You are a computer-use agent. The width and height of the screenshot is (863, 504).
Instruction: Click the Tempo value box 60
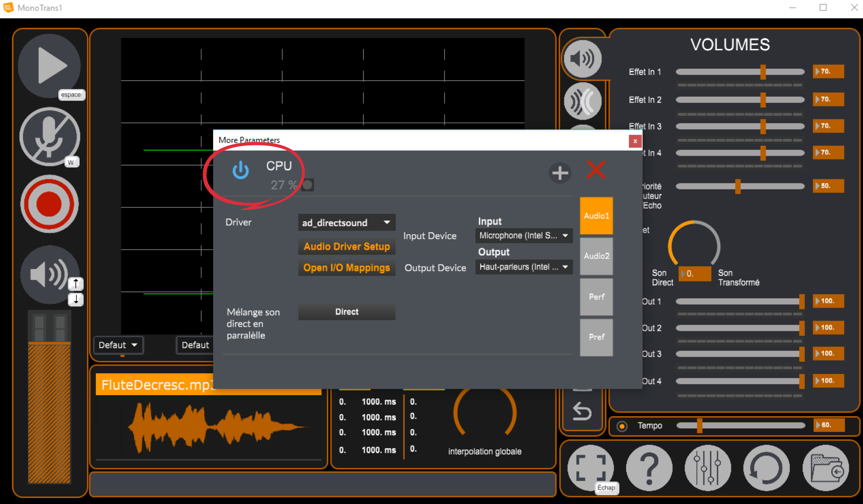829,425
